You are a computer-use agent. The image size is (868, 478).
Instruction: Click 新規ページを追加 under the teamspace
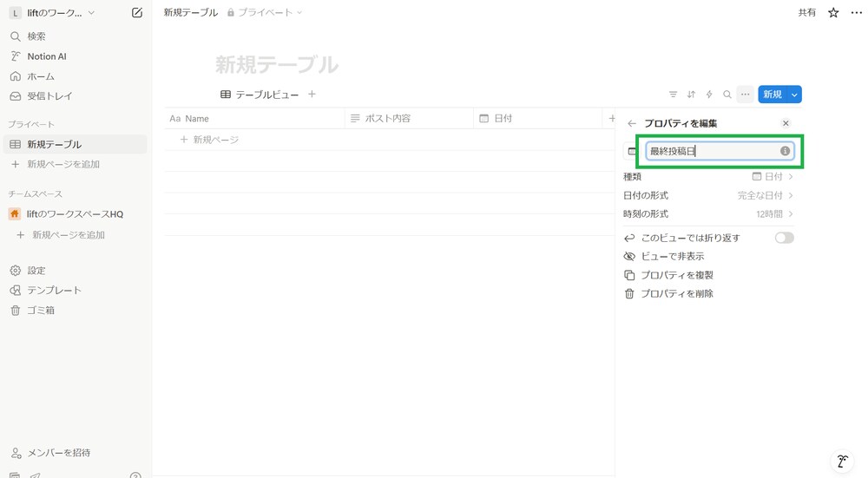tap(75, 235)
